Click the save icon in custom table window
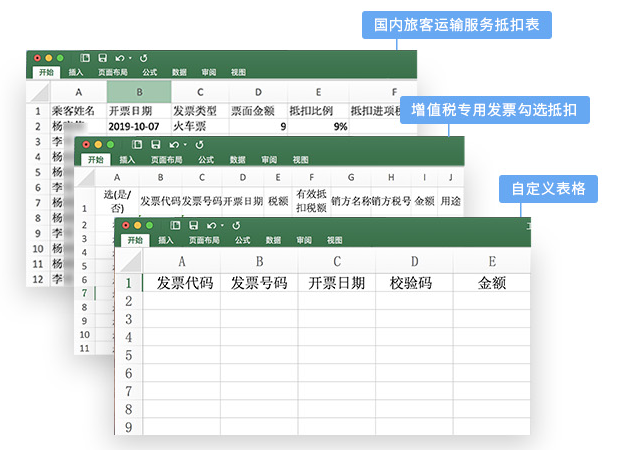This screenshot has width=630, height=450. click(x=191, y=225)
